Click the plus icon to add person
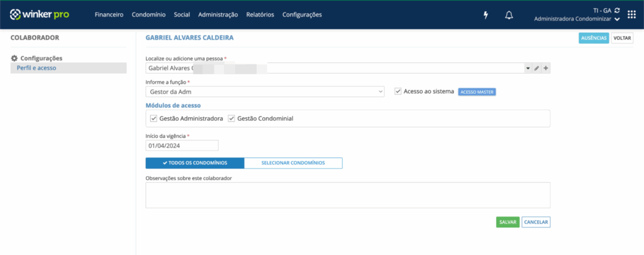Screen dimensions: 644x255 pyautogui.click(x=546, y=68)
